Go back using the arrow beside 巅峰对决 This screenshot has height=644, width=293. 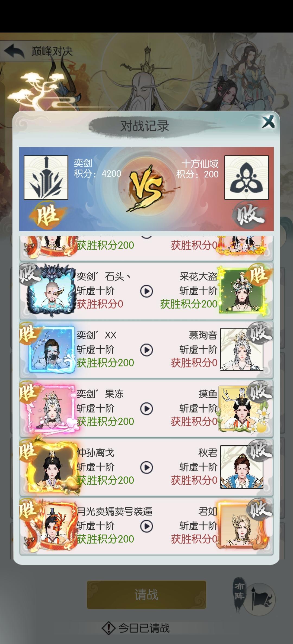coord(14,51)
